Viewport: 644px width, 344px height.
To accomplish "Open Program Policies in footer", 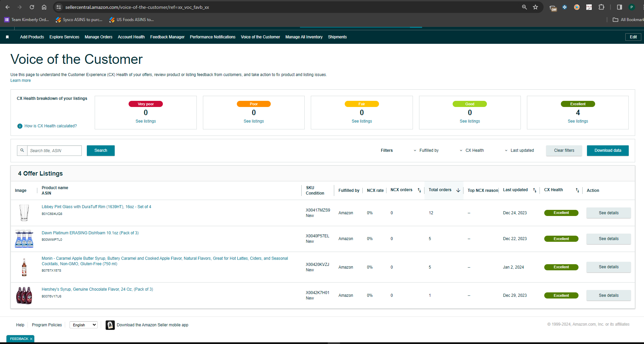I will 47,325.
